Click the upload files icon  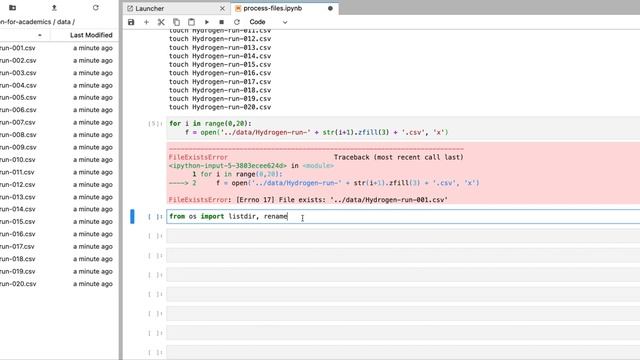coord(54,7)
